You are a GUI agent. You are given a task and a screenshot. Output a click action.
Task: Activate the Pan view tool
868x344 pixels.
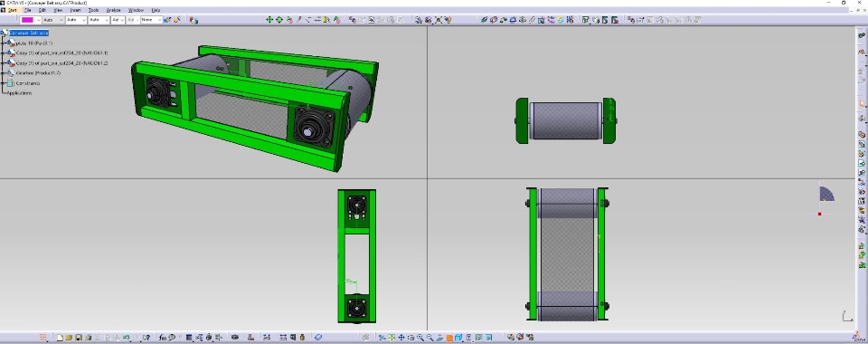click(401, 337)
